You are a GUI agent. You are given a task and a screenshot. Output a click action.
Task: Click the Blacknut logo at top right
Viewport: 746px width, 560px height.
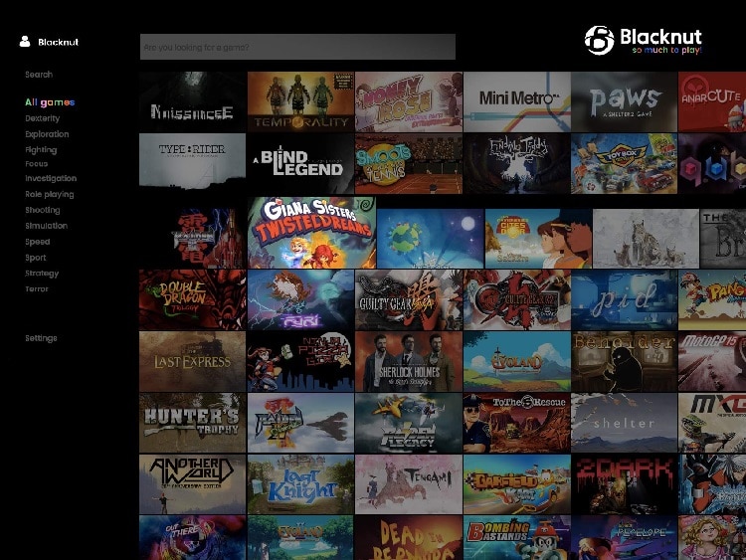click(644, 41)
